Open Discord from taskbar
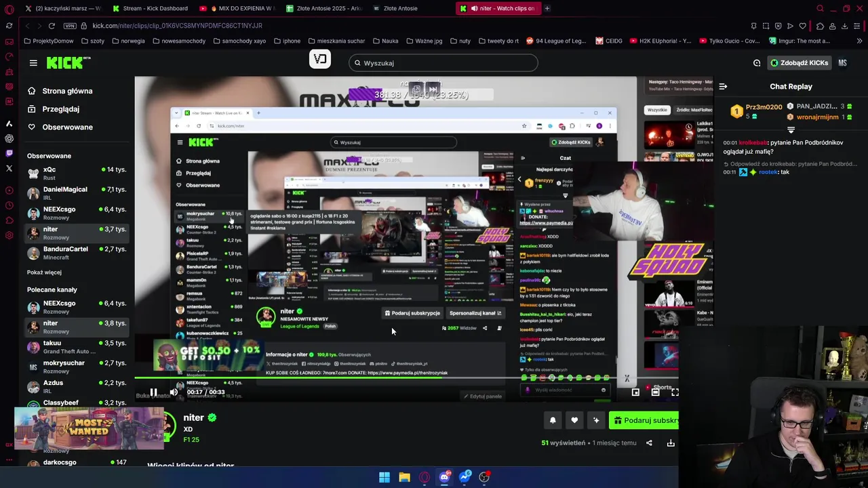868x488 pixels. tap(444, 477)
